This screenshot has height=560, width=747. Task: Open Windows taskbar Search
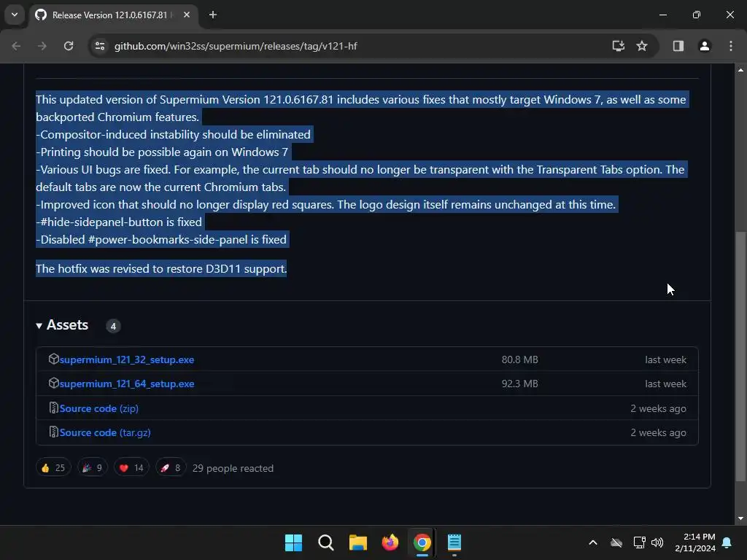pyautogui.click(x=326, y=542)
